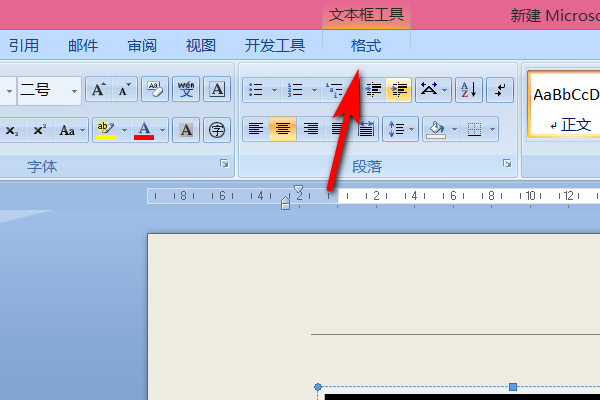Select the 正文 style thumbnail

(566, 104)
